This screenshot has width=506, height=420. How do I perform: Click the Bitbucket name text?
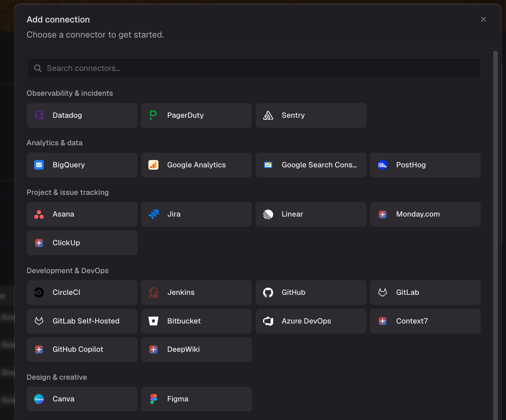pyautogui.click(x=184, y=321)
